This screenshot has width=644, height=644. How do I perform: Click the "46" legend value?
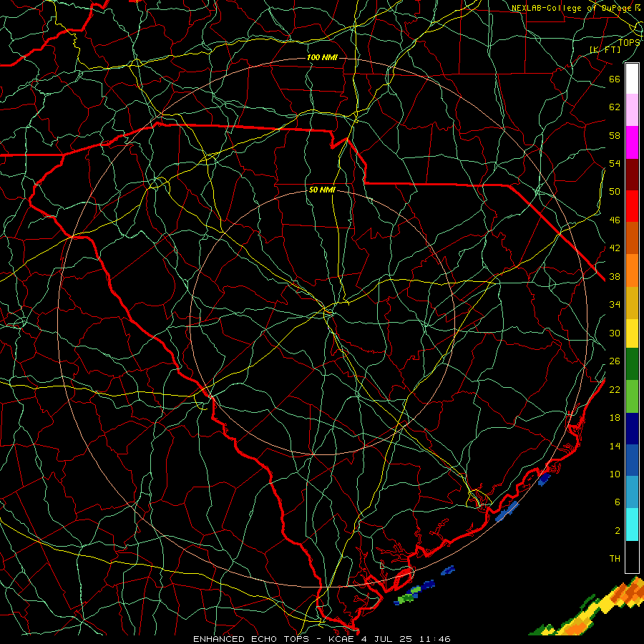click(x=615, y=220)
